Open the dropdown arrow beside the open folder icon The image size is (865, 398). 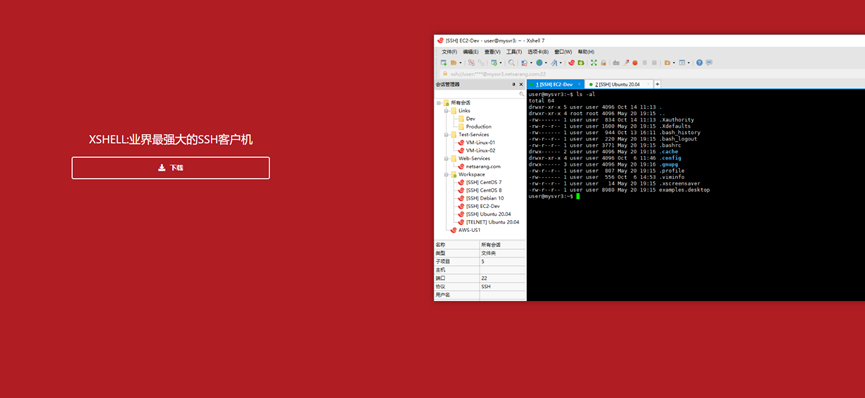pos(460,63)
